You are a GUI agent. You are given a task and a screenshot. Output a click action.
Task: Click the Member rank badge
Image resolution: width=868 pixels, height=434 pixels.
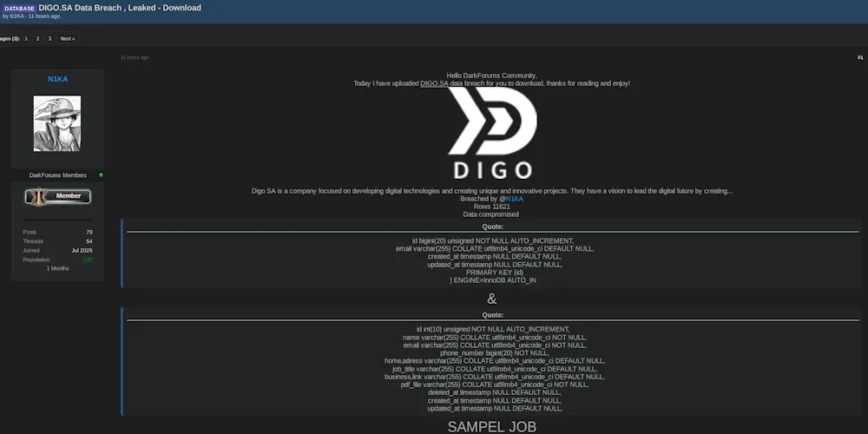point(57,196)
